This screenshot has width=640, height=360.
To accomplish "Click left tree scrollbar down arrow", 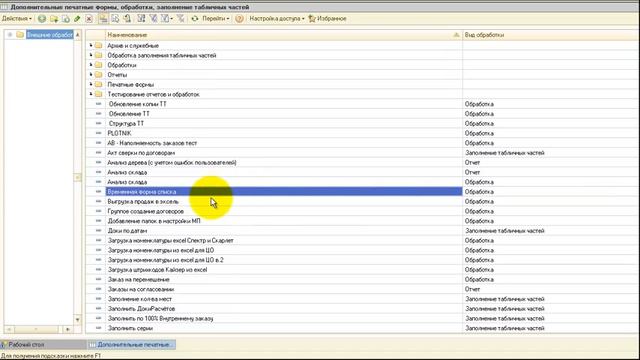I will 78,320.
